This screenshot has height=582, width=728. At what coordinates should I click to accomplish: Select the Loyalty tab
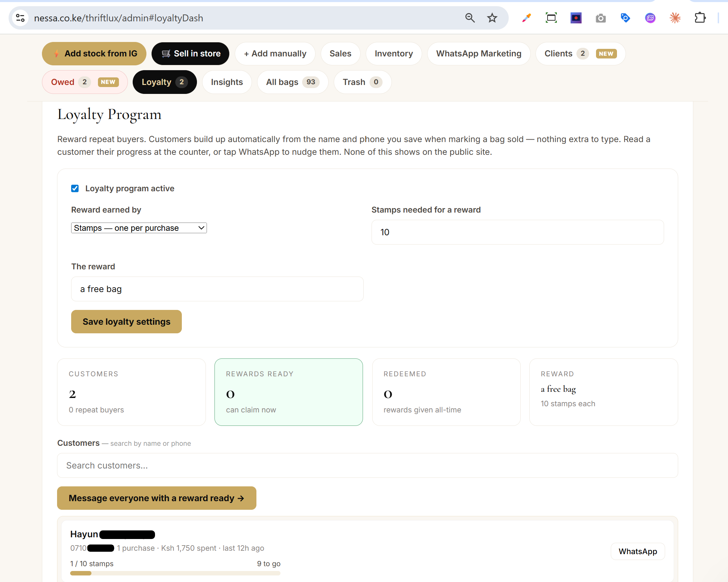pos(165,82)
